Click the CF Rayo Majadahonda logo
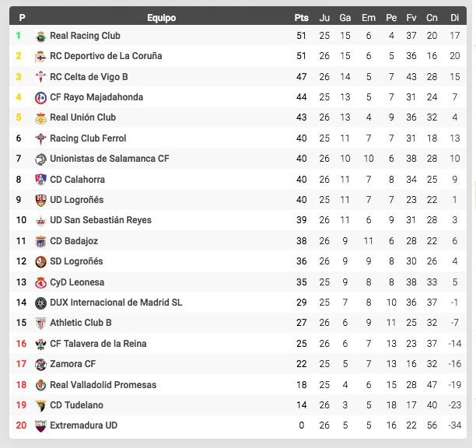This screenshot has width=476, height=448. tap(40, 98)
